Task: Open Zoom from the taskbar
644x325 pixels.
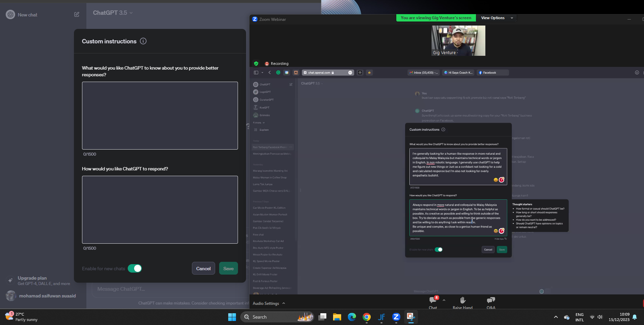Action: tap(396, 317)
